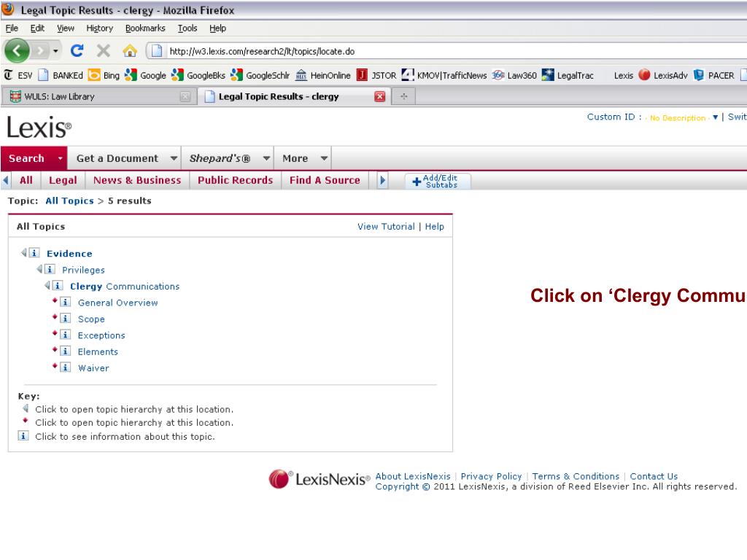Open the GoogleBks bookmark
Viewport: 747px width, 560px height.
coord(198,75)
